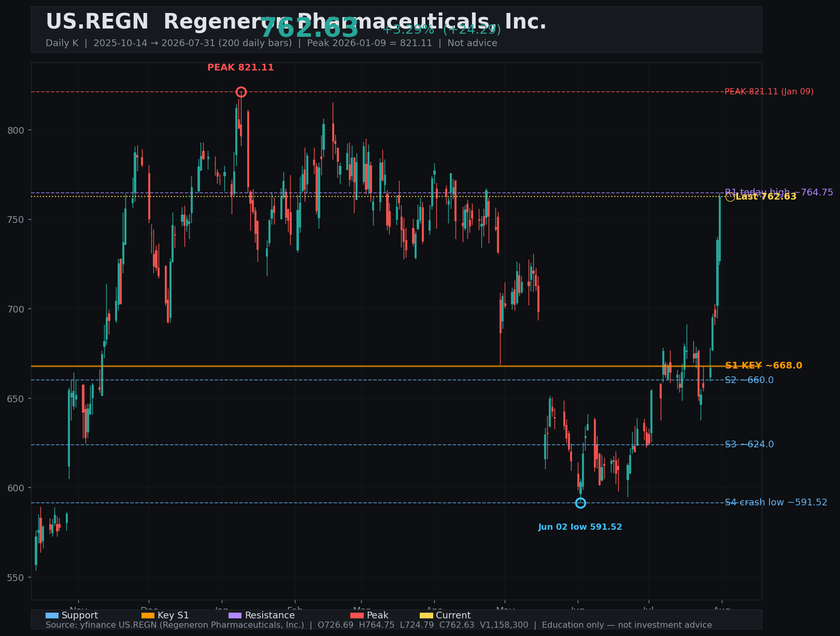The width and height of the screenshot is (840, 636).
Task: Select the orange Key S1 legend swatch
Action: point(148,616)
